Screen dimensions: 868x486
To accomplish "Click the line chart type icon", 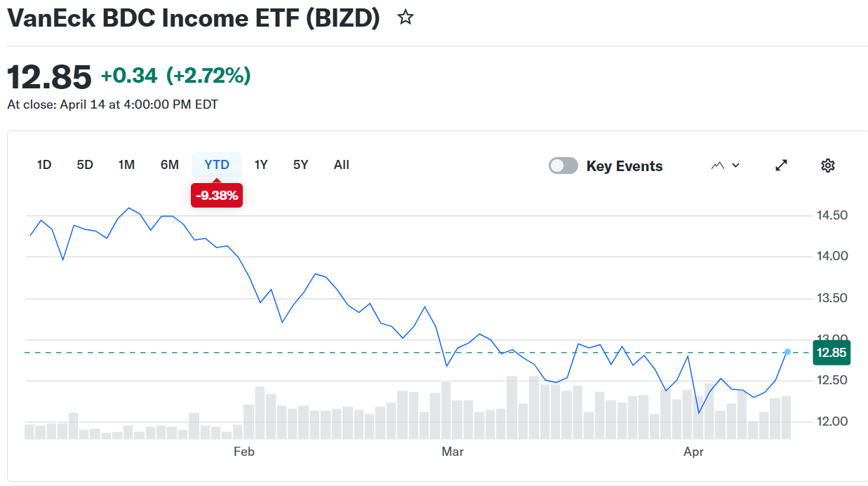I will 717,166.
